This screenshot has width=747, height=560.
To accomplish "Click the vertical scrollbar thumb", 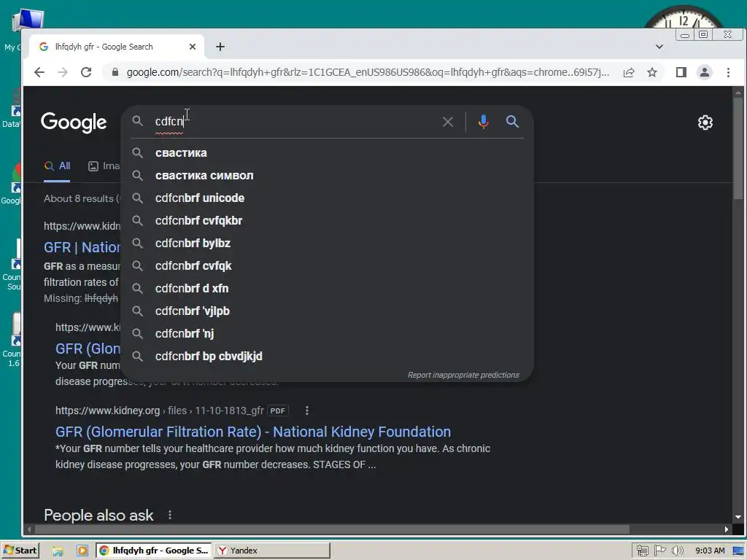I will (x=738, y=147).
